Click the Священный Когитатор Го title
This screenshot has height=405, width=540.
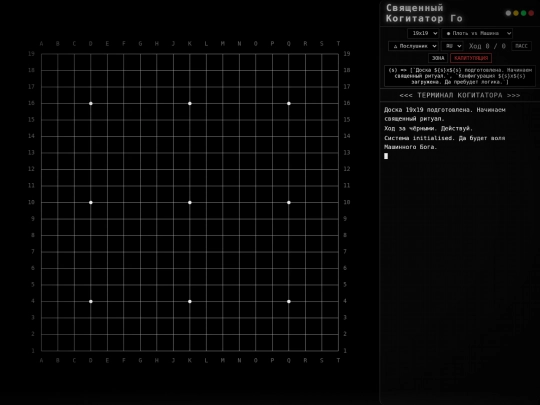click(424, 13)
